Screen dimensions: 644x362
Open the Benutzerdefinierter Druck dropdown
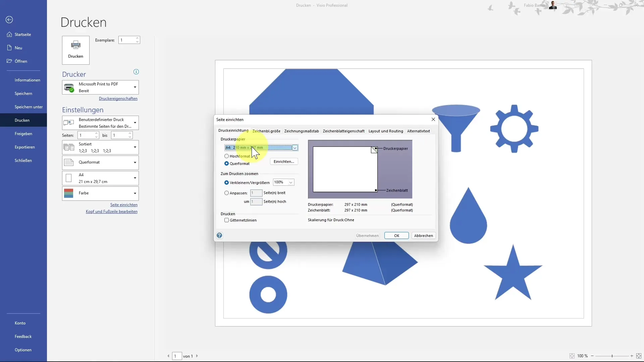[135, 123]
